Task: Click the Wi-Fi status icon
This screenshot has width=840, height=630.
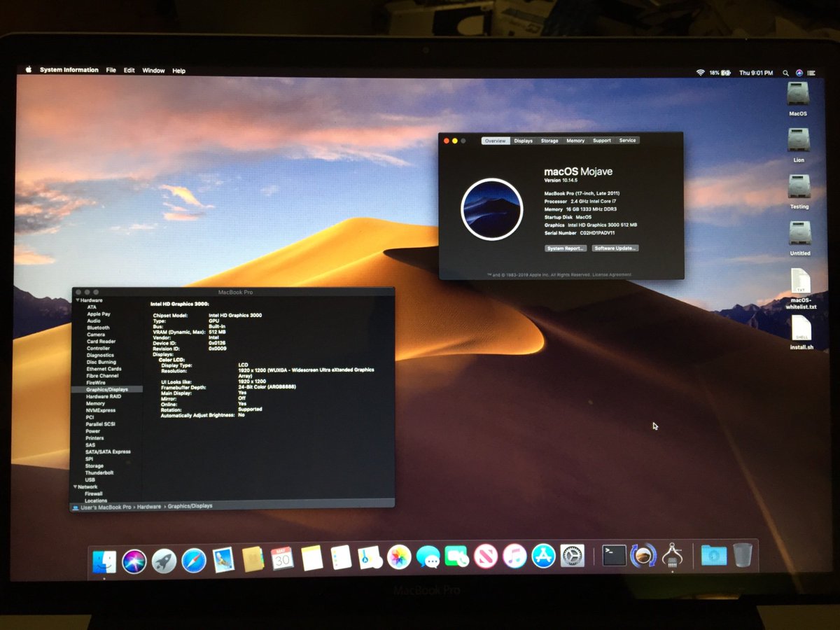Action: pyautogui.click(x=699, y=73)
